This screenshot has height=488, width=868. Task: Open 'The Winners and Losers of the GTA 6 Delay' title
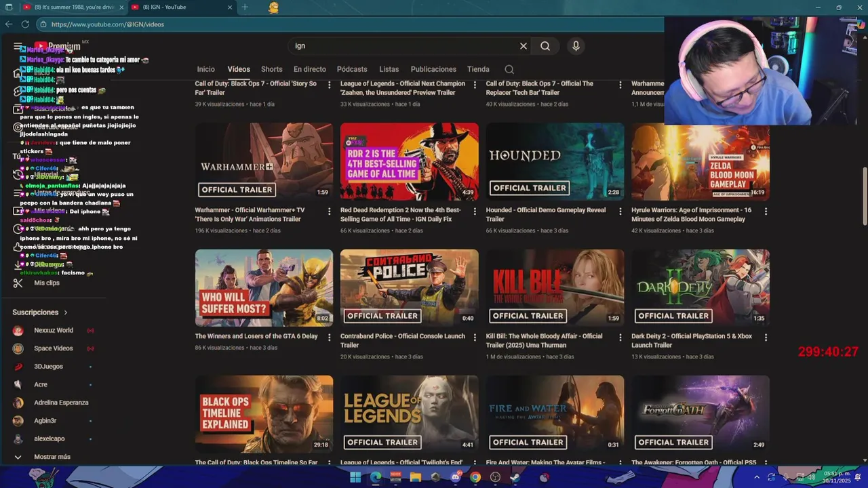point(256,336)
